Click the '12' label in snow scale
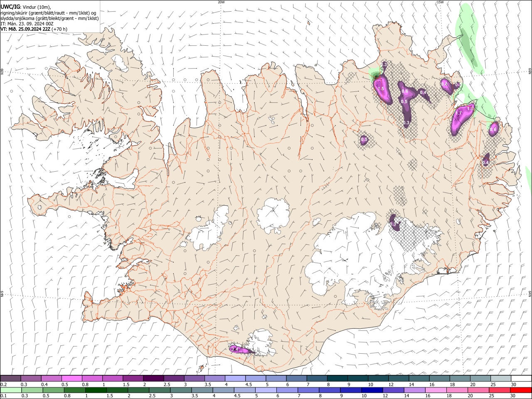The width and height of the screenshot is (532, 399). tap(391, 384)
